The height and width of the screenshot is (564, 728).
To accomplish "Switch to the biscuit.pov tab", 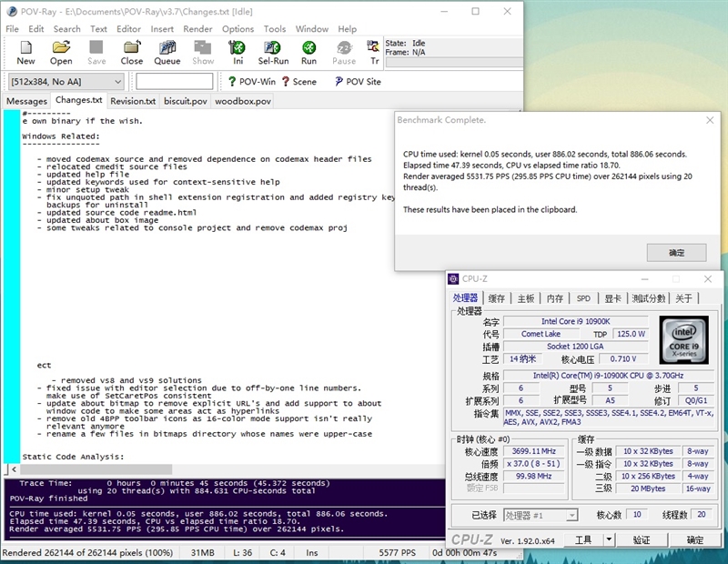I will pos(185,101).
